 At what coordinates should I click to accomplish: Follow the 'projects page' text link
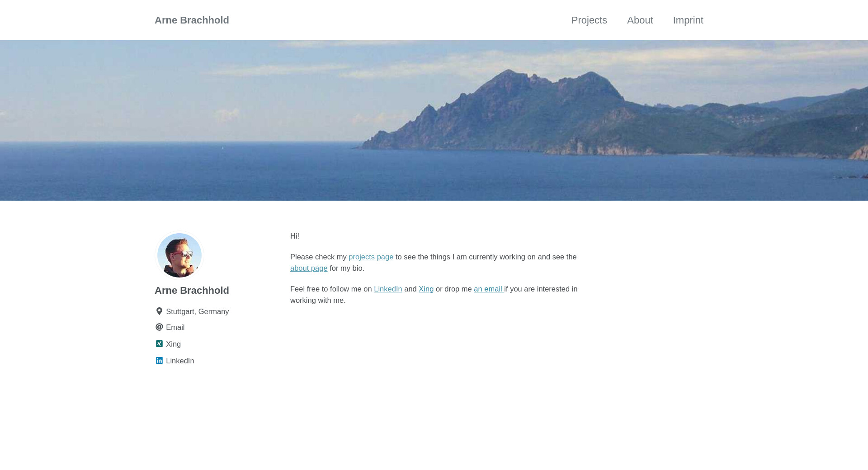tap(371, 257)
